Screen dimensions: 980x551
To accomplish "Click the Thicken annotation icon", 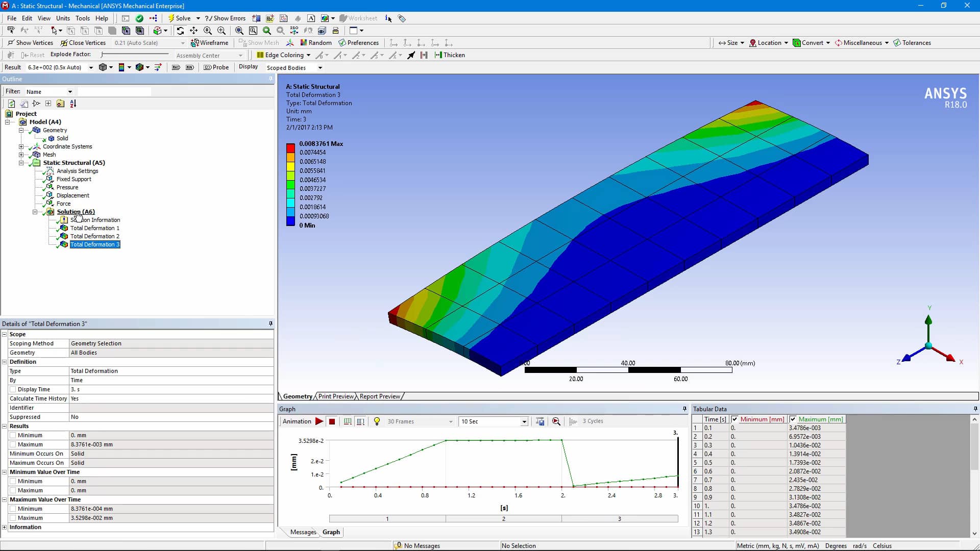I will point(450,55).
